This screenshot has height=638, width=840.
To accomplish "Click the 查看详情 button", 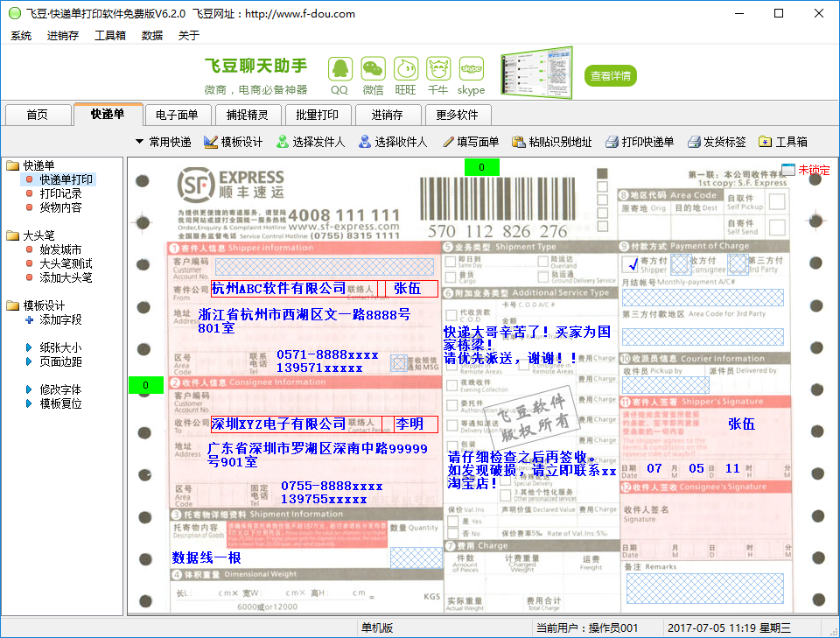I will click(610, 75).
